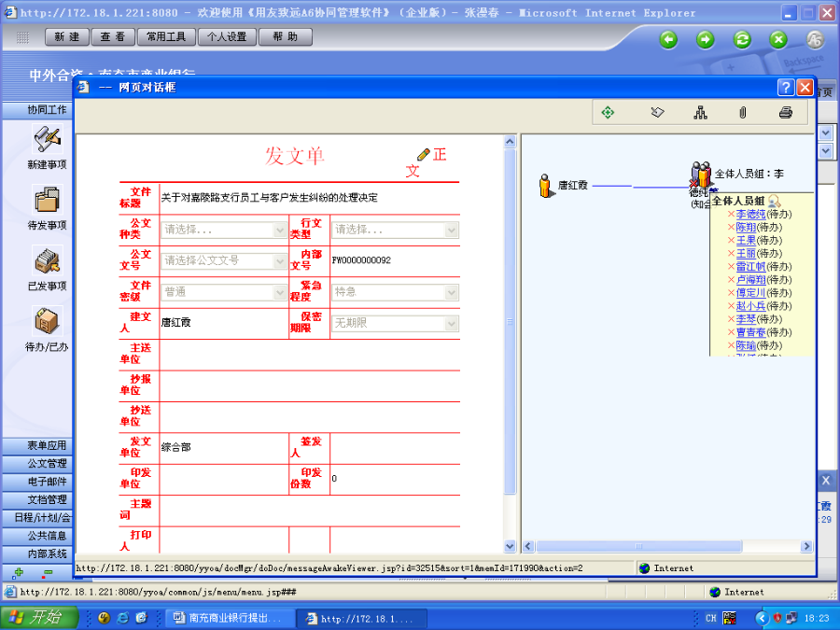Open the 查看 menu

113,37
